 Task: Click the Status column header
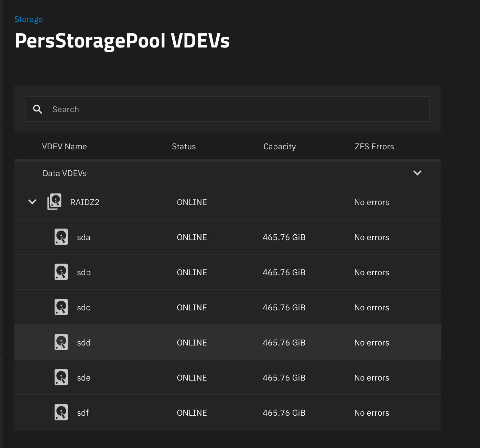point(184,147)
